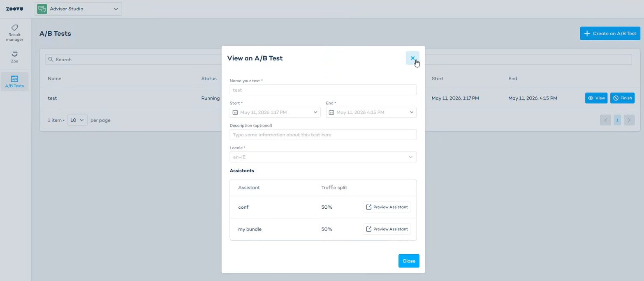Click the my bundle assistant name

pos(250,229)
